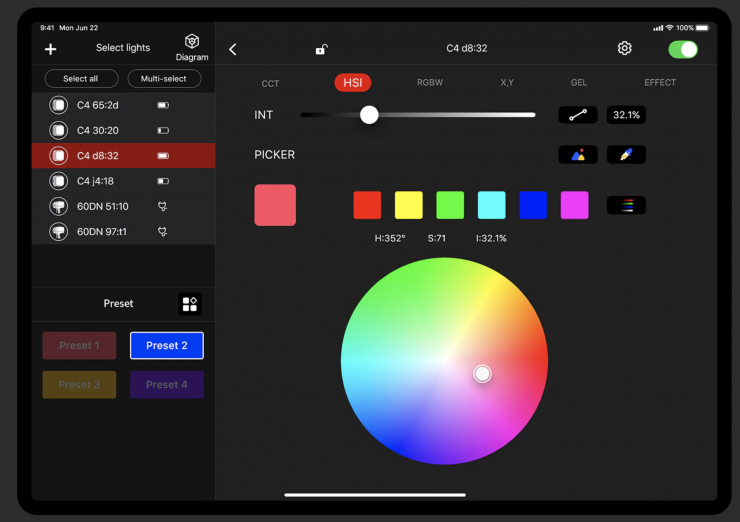Open image color picker icon
Viewport: 740px width, 522px height.
(x=578, y=155)
